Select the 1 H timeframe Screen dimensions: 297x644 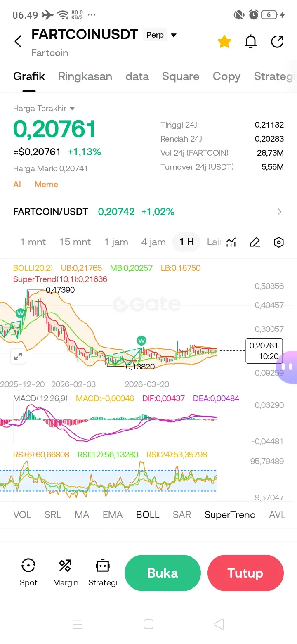click(x=186, y=242)
